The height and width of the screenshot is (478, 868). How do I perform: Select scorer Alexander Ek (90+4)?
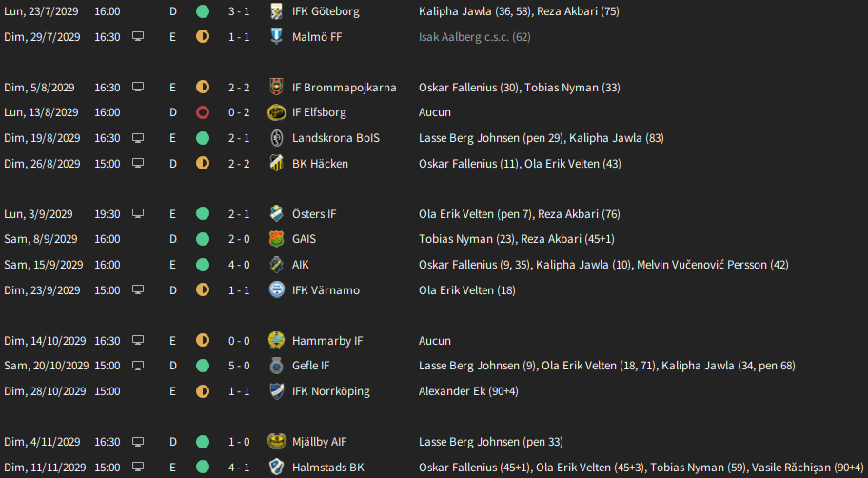(468, 391)
